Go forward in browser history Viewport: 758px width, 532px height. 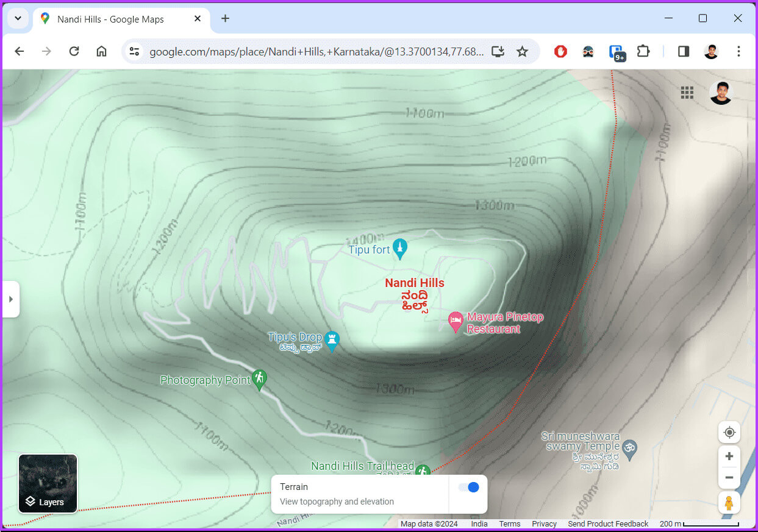tap(47, 51)
